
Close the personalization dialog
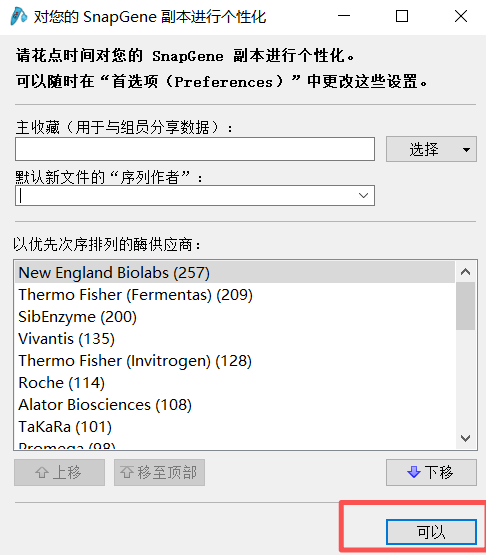461,16
